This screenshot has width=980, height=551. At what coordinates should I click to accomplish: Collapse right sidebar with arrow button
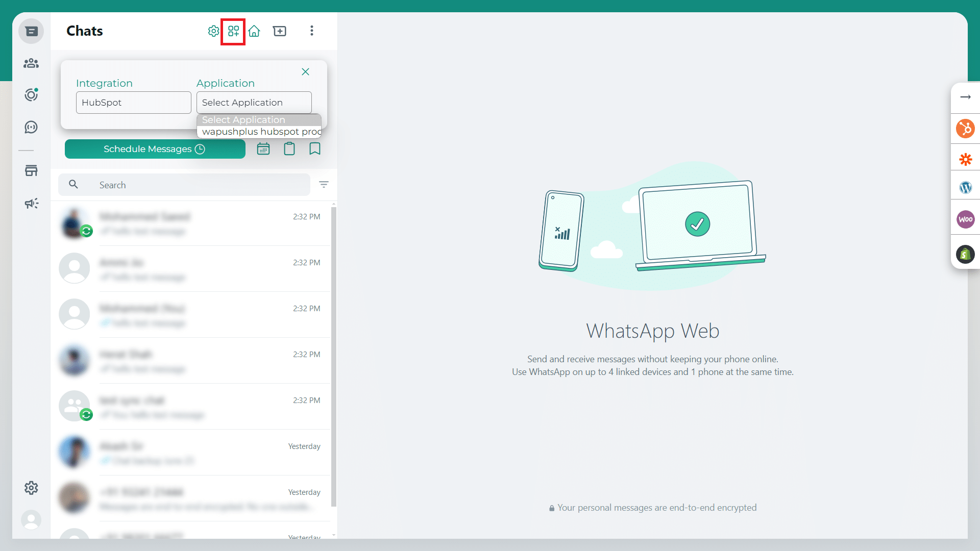[x=965, y=97]
